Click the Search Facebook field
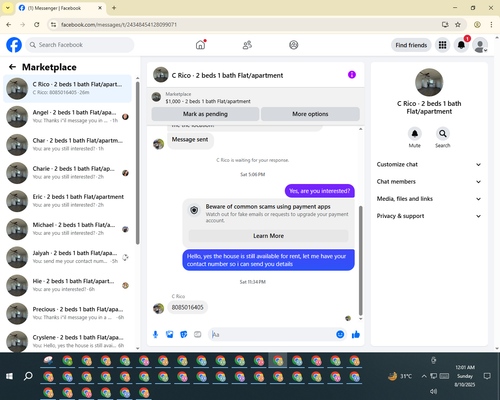Viewport: 500px width, 400px height. tap(80, 45)
